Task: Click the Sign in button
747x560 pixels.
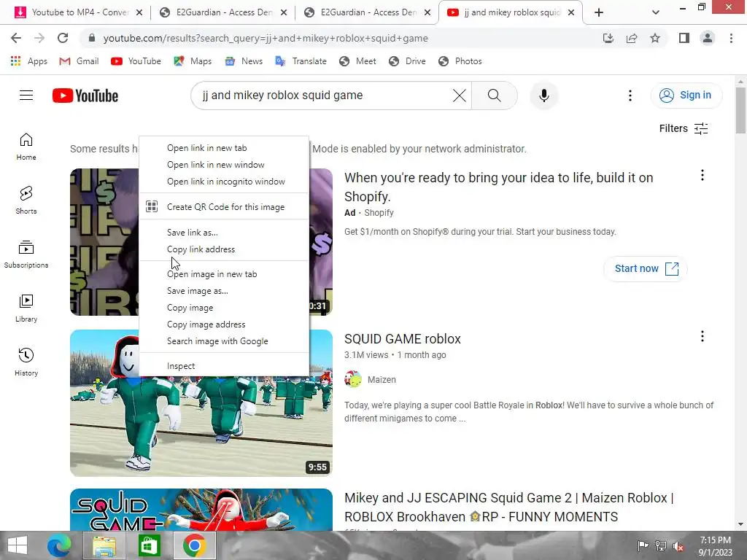Action: point(686,96)
